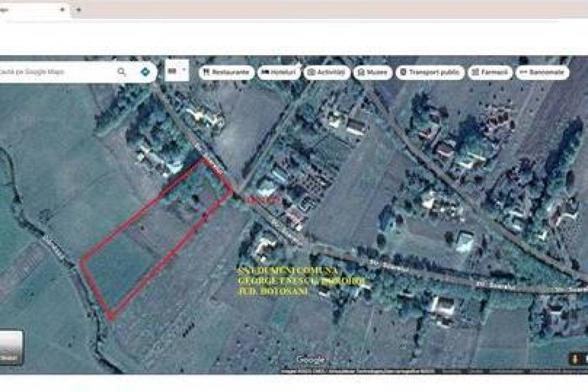Viewport: 588px width, 392px height.
Task: Close the Google Maps browser tab
Action: coord(62,10)
